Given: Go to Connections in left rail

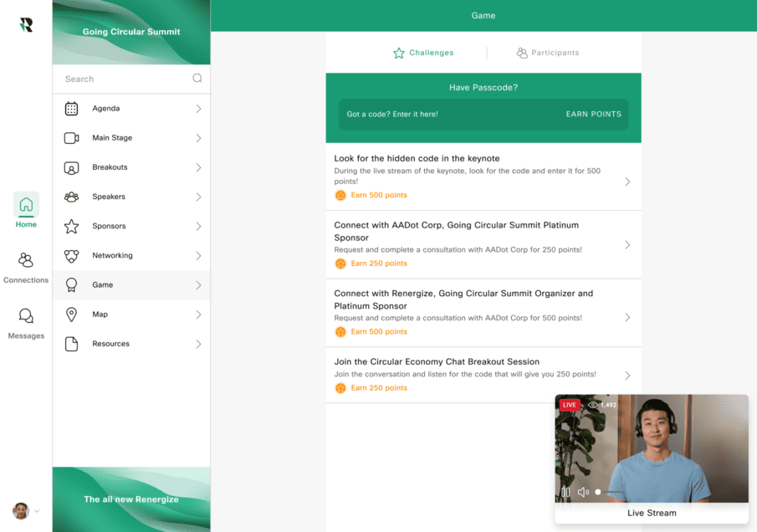Looking at the screenshot, I should [26, 268].
